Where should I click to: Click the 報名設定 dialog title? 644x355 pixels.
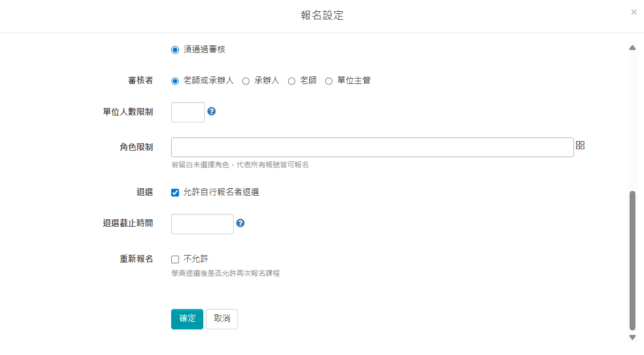click(321, 16)
